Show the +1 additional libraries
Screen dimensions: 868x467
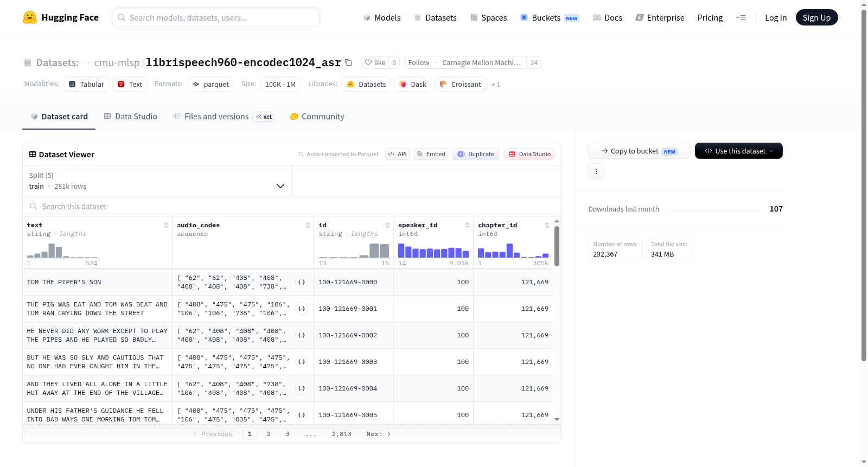[x=496, y=84]
